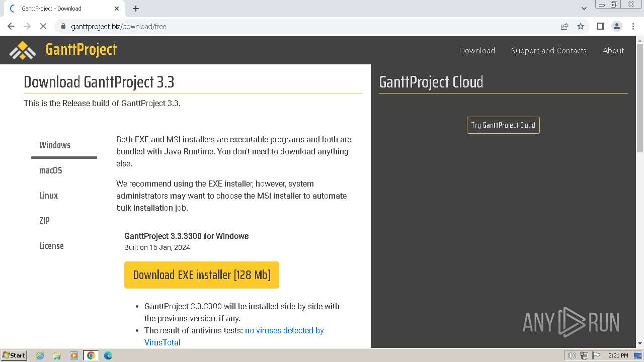
Task: Open no viruses detected by VirusTotal link
Action: pos(234,336)
